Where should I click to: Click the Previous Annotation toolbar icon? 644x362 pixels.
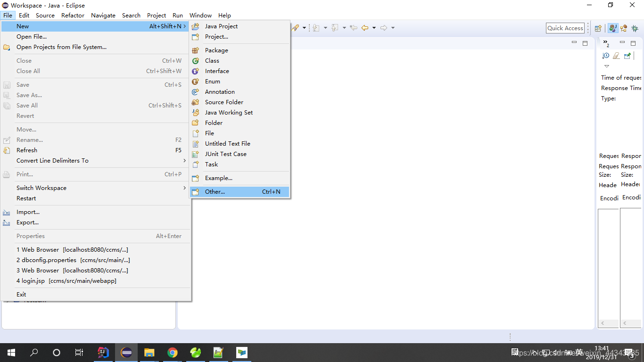point(335,28)
